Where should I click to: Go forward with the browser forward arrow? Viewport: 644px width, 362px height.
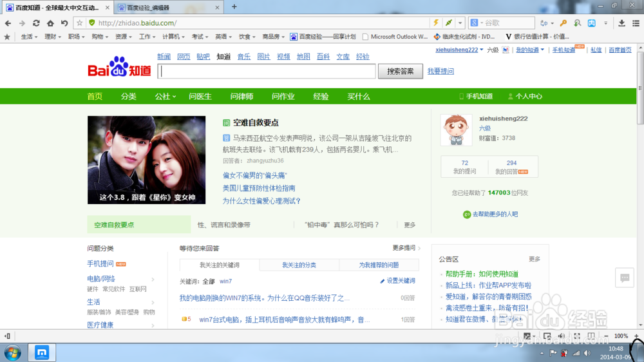(22, 23)
